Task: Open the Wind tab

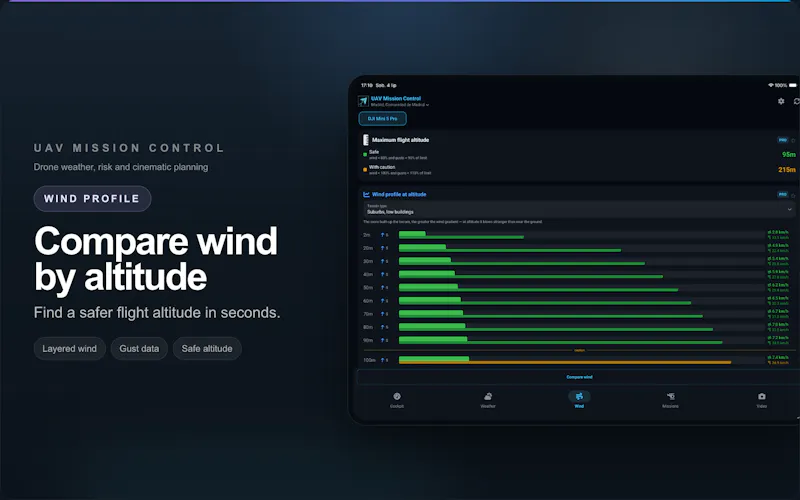Action: 579,400
